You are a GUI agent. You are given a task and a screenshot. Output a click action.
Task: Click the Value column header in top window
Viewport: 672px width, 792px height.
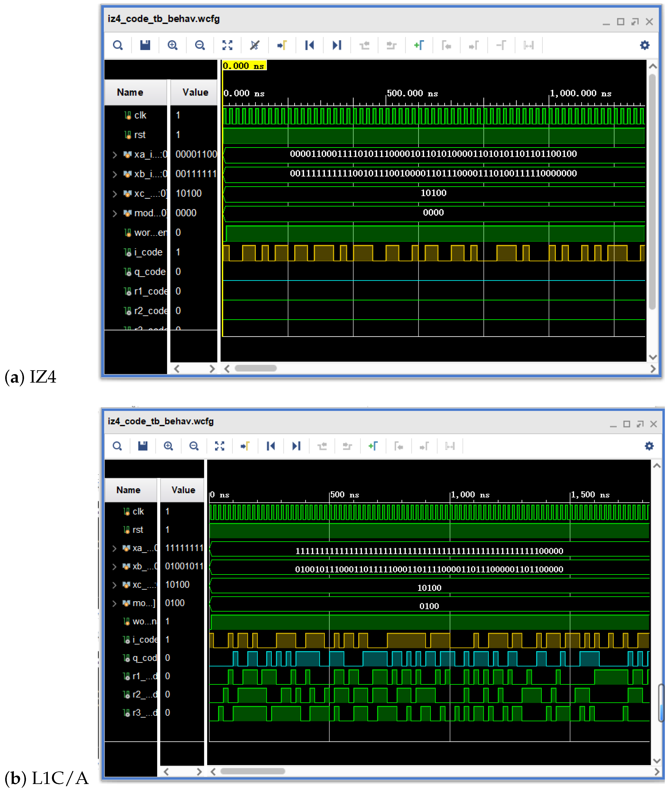(195, 93)
